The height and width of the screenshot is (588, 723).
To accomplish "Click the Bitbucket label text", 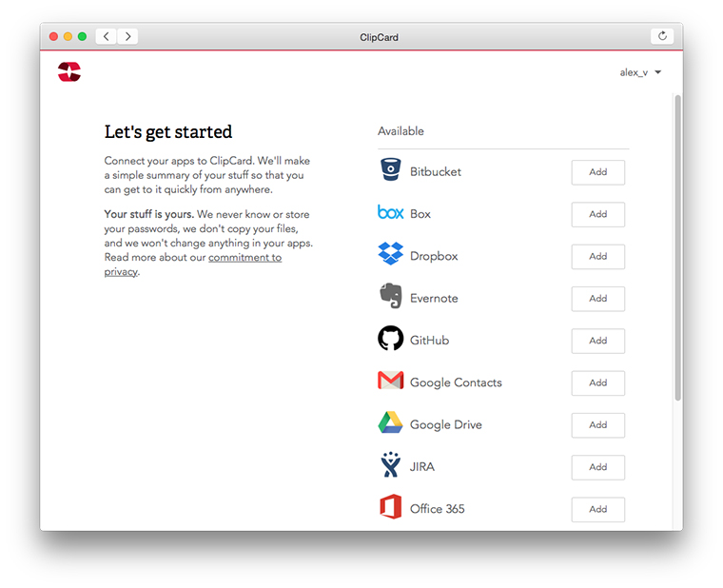I will click(x=436, y=171).
